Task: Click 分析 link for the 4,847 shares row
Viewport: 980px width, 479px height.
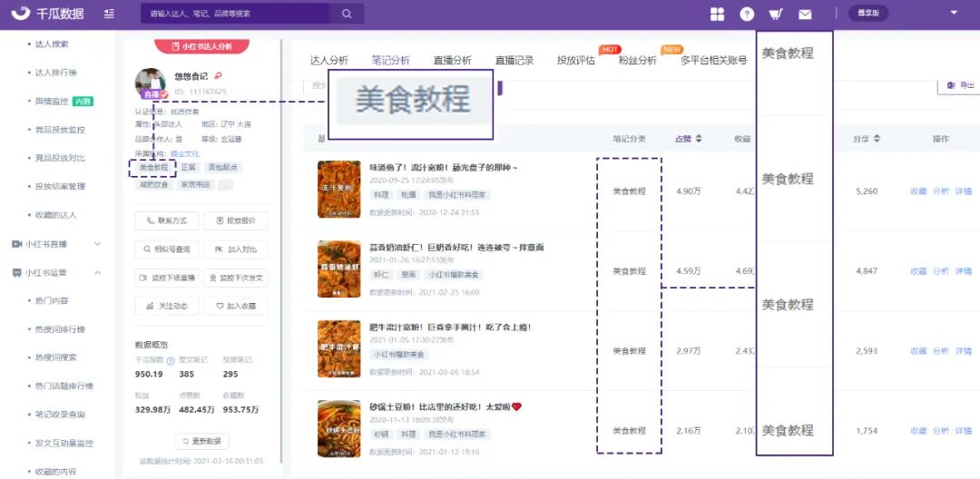Action: [941, 271]
